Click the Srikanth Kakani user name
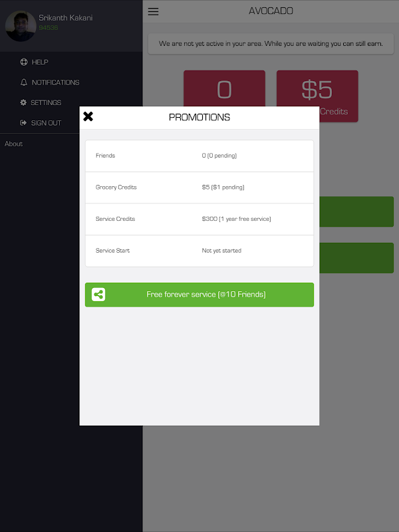399x532 pixels. tap(65, 18)
